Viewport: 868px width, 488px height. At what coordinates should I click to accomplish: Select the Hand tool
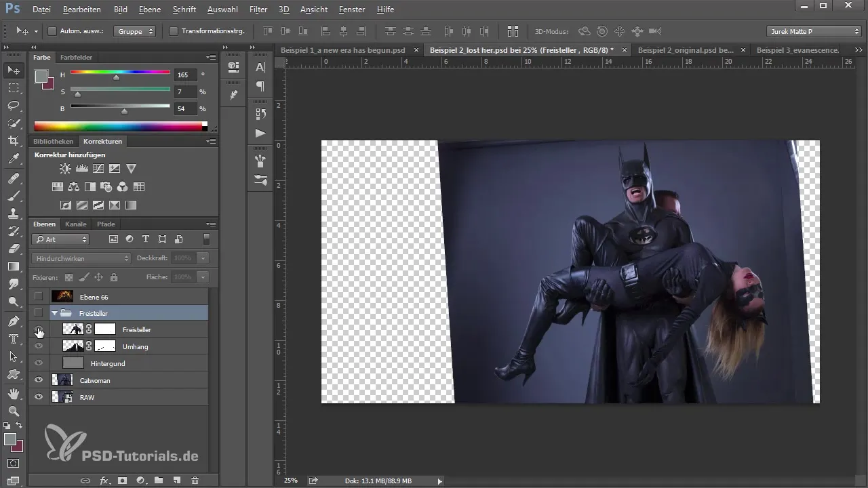14,394
